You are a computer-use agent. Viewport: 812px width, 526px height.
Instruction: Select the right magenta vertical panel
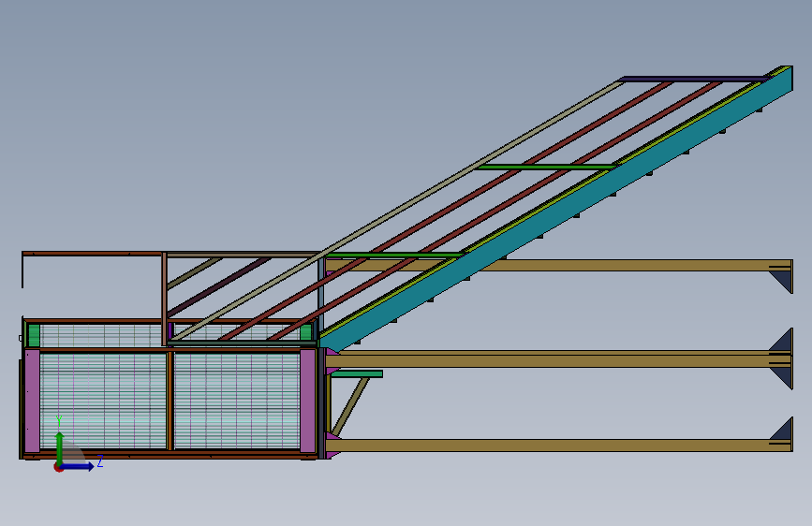[x=307, y=401]
